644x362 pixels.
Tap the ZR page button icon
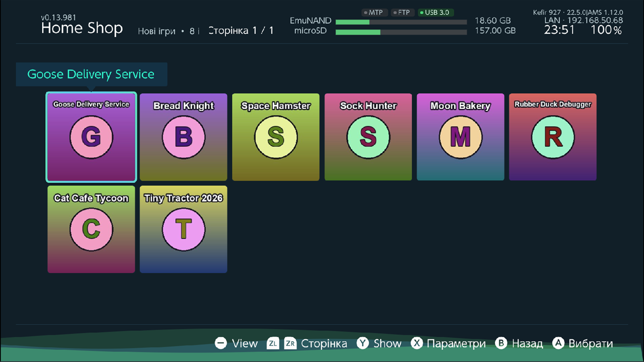[290, 343]
